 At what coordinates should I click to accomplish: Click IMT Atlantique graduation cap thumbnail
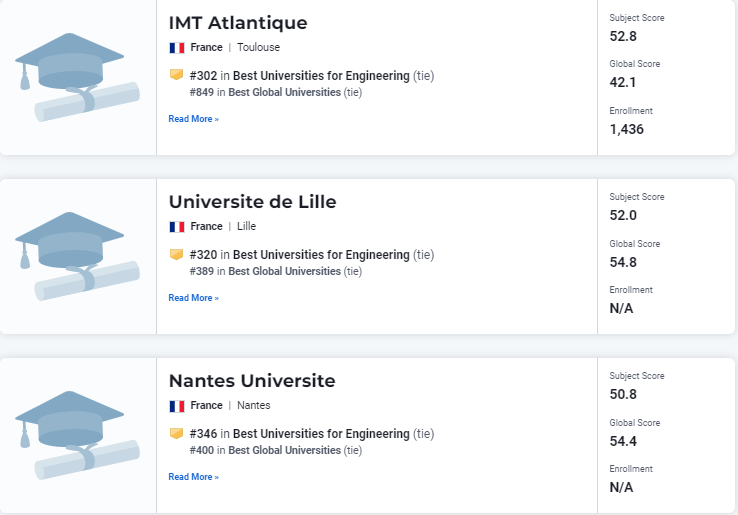click(76, 76)
